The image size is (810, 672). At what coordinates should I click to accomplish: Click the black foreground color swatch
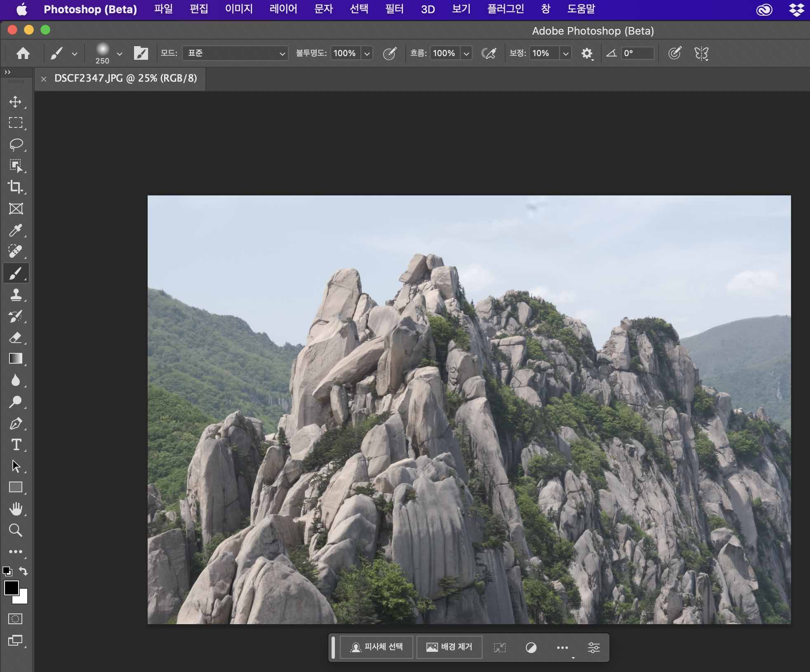click(x=11, y=588)
